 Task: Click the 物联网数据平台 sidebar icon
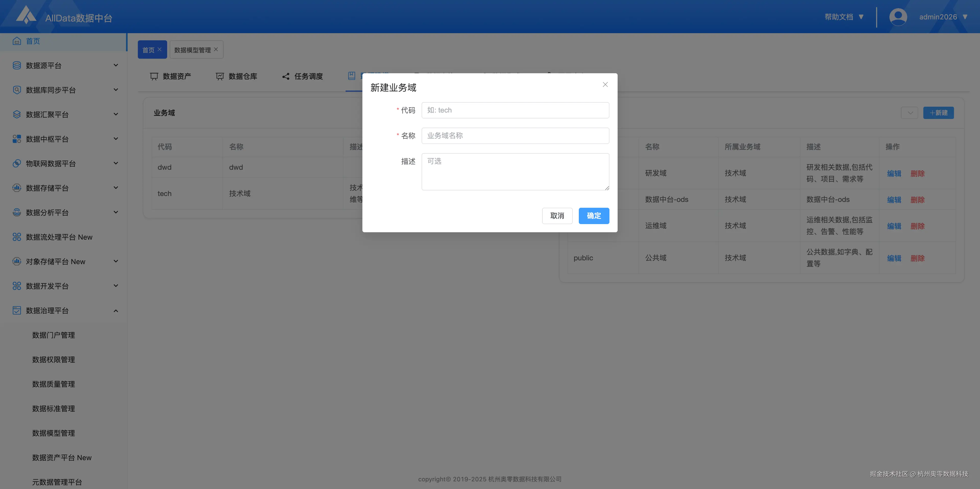(x=17, y=163)
